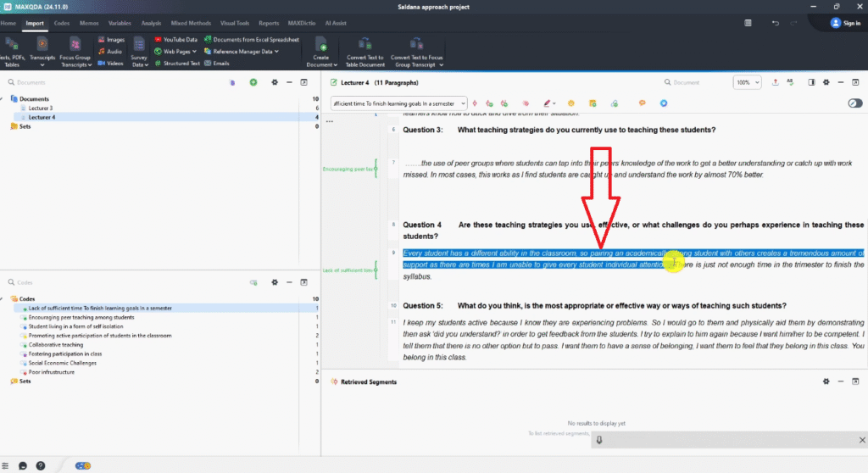Viewport: 868px width, 473px height.
Task: Collapse the Documents tree root
Action: point(5,99)
